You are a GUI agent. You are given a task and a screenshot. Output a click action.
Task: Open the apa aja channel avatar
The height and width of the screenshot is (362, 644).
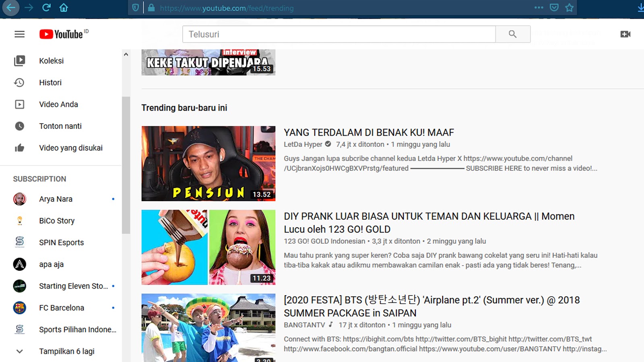[x=19, y=264]
